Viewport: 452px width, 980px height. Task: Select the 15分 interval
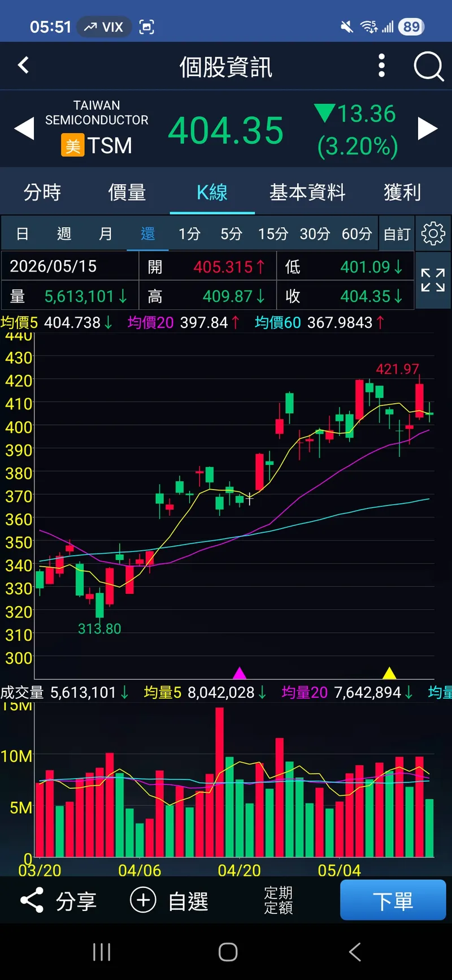pos(273,234)
